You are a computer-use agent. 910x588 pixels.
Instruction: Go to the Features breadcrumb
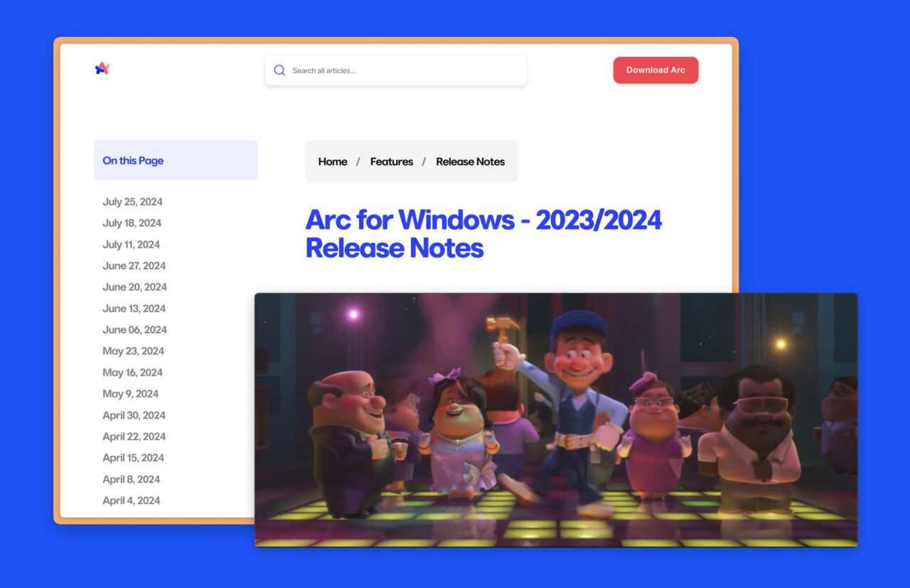click(391, 161)
